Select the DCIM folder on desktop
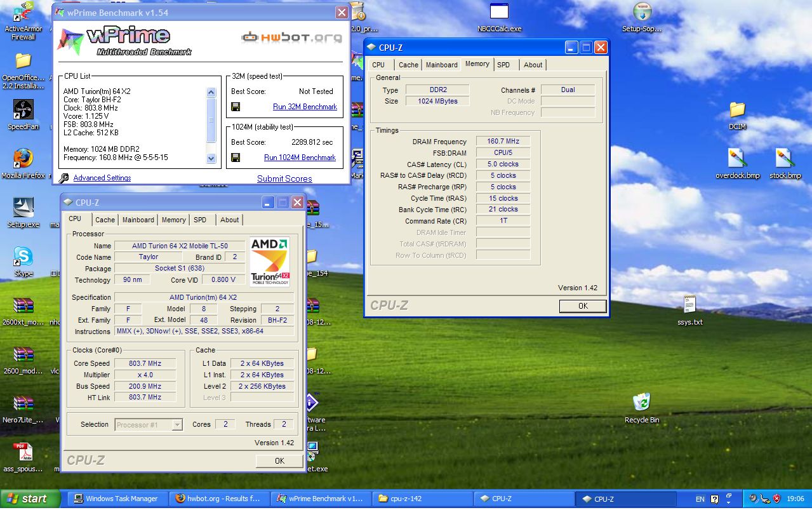 tap(737, 109)
